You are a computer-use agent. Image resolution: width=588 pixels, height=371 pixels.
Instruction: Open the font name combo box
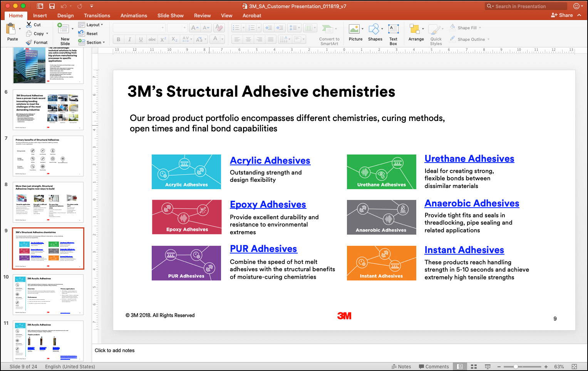[x=139, y=28]
